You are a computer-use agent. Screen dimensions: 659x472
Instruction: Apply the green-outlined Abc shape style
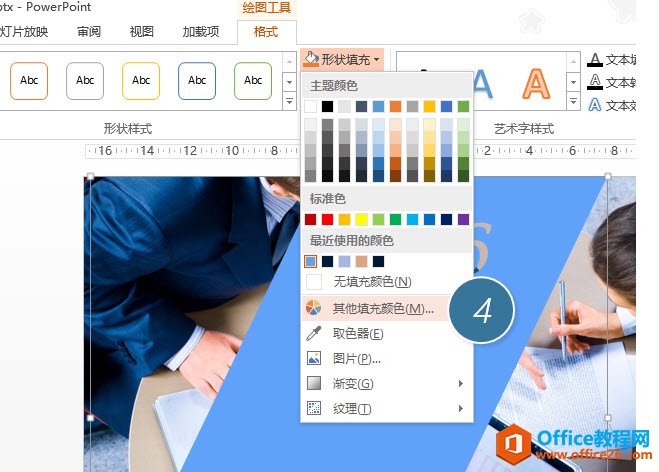tap(253, 81)
